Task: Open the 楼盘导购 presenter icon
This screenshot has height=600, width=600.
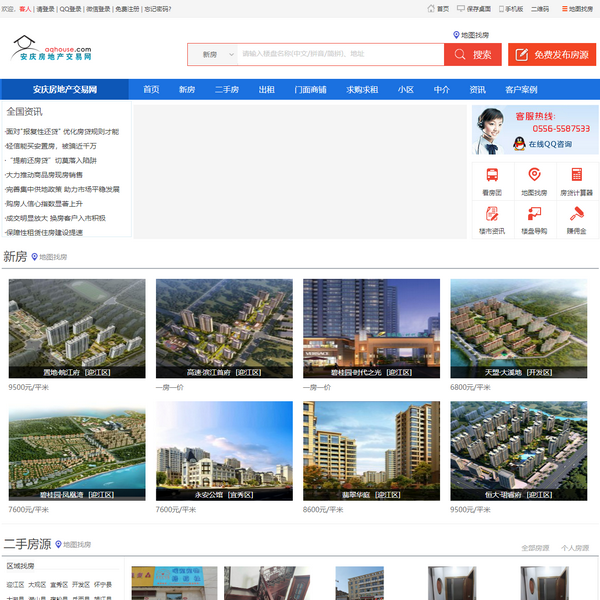Action: click(534, 213)
